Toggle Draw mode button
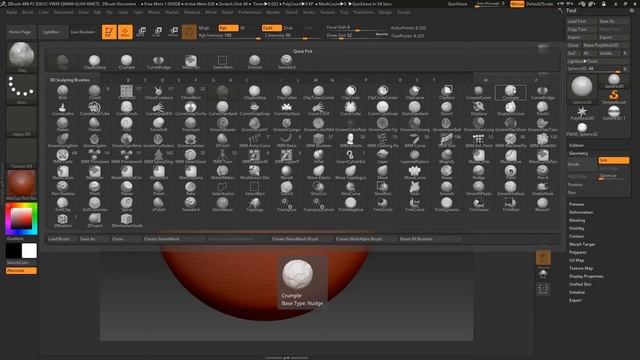This screenshot has width=640, height=360. coord(125,31)
